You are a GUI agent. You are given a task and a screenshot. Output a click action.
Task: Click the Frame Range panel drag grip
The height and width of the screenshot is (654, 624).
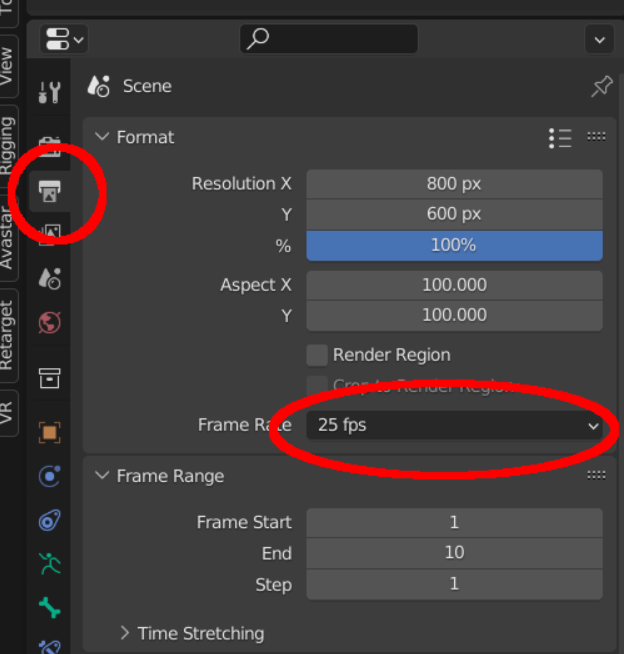point(596,475)
